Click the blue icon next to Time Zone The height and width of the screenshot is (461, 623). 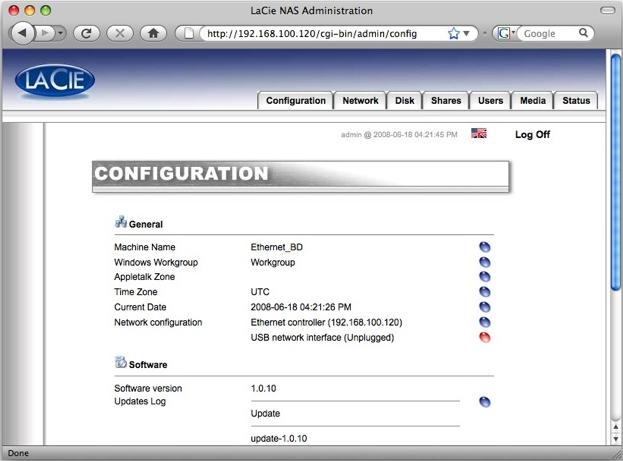(485, 292)
